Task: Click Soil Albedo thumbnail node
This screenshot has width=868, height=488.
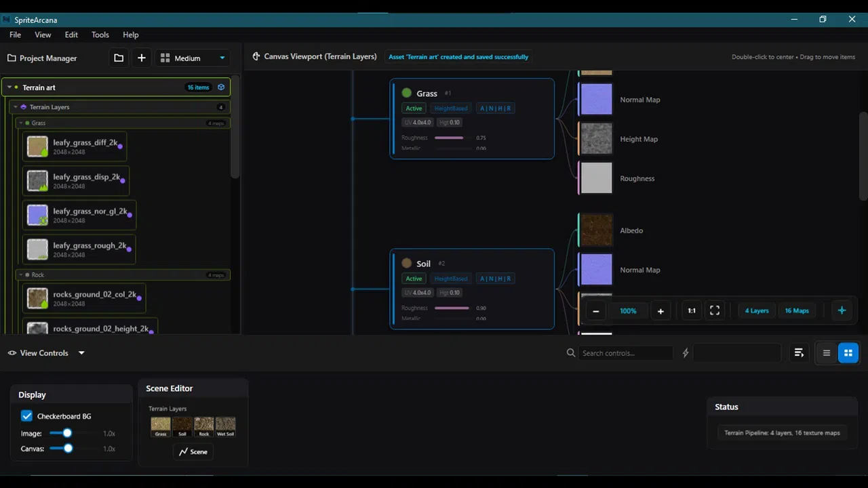Action: 597,230
